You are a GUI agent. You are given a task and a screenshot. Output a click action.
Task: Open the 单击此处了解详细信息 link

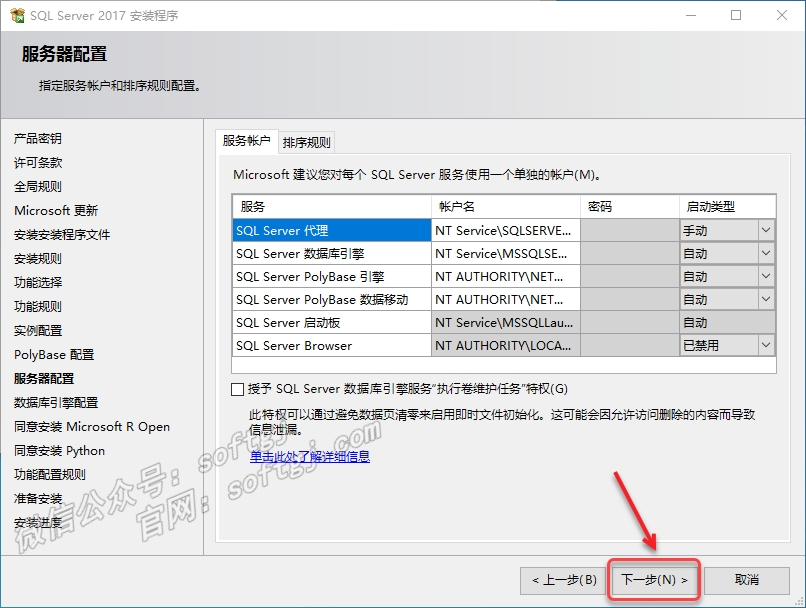[x=309, y=456]
